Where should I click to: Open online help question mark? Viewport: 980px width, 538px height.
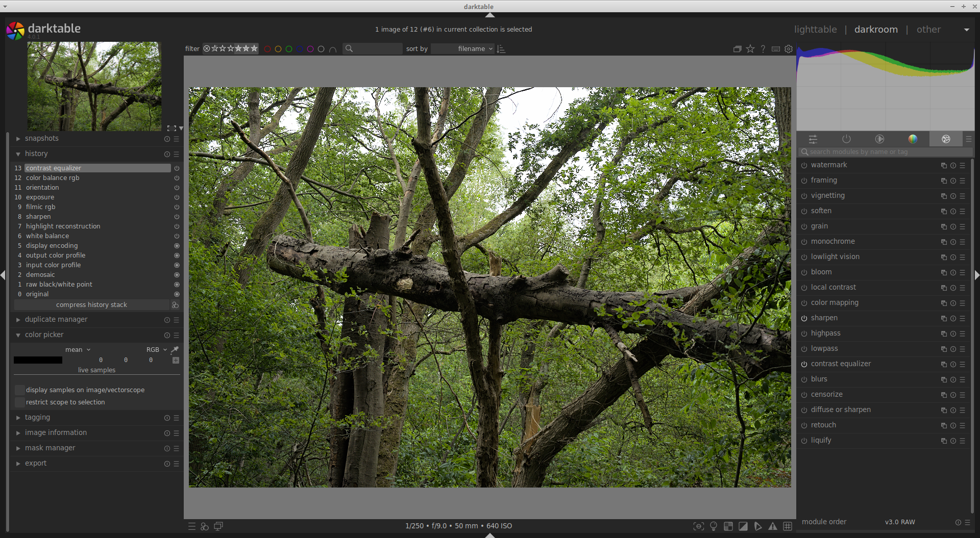763,49
